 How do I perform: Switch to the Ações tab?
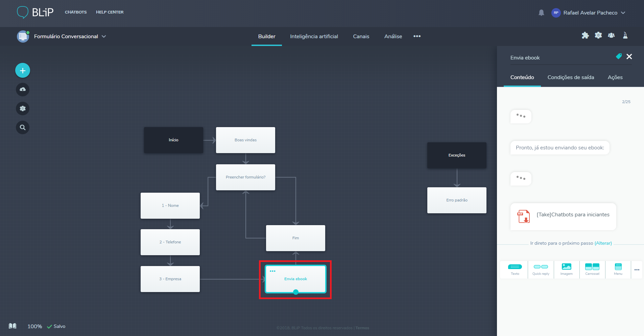coord(615,77)
